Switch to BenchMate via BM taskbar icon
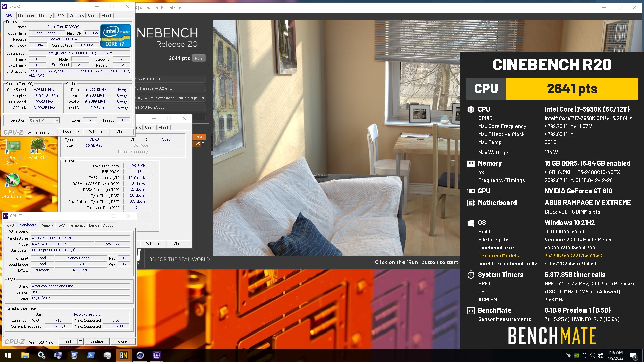 [x=123, y=355]
